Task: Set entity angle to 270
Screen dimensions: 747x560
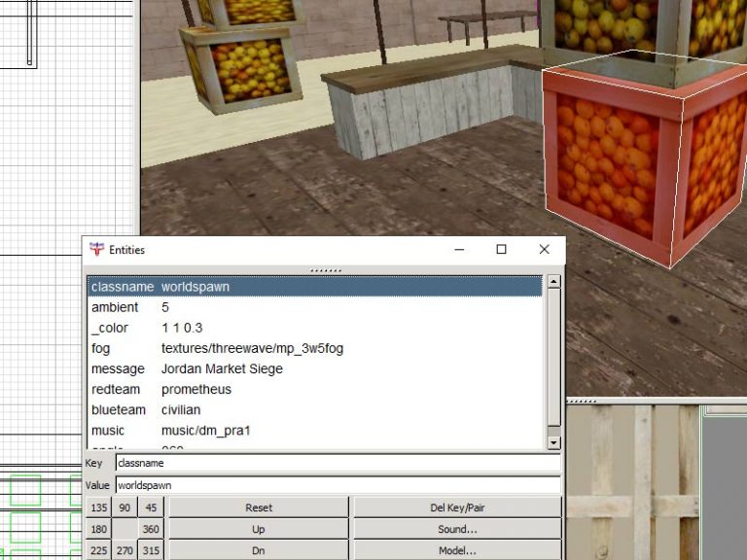Action: [x=124, y=550]
